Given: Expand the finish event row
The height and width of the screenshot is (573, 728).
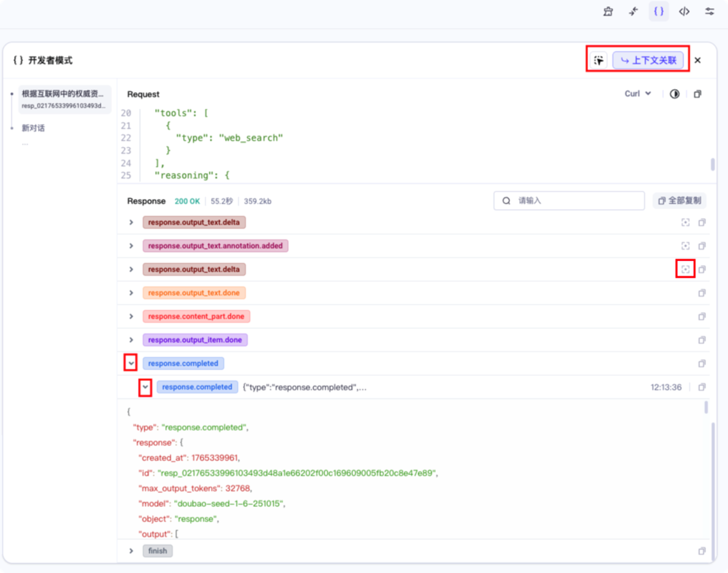Looking at the screenshot, I should (132, 551).
